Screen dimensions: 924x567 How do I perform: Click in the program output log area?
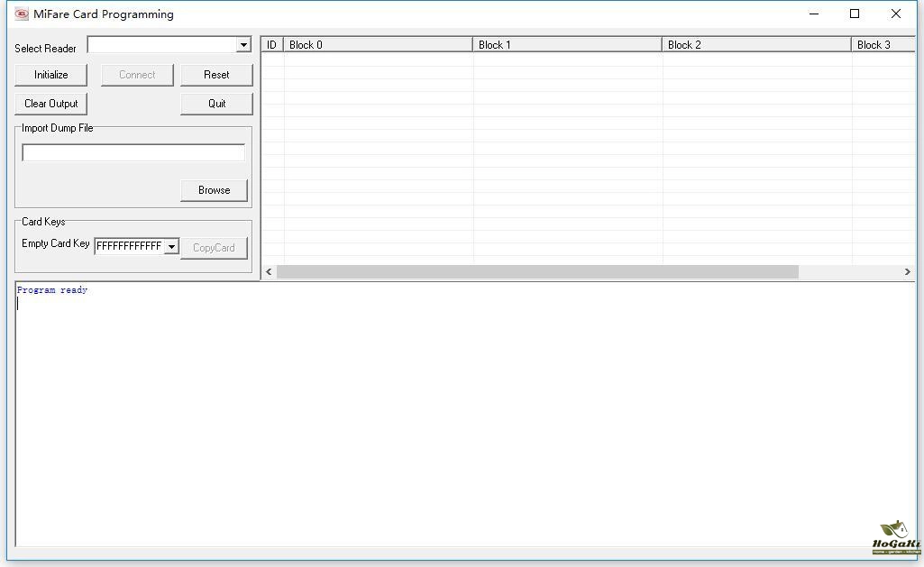coord(464,415)
